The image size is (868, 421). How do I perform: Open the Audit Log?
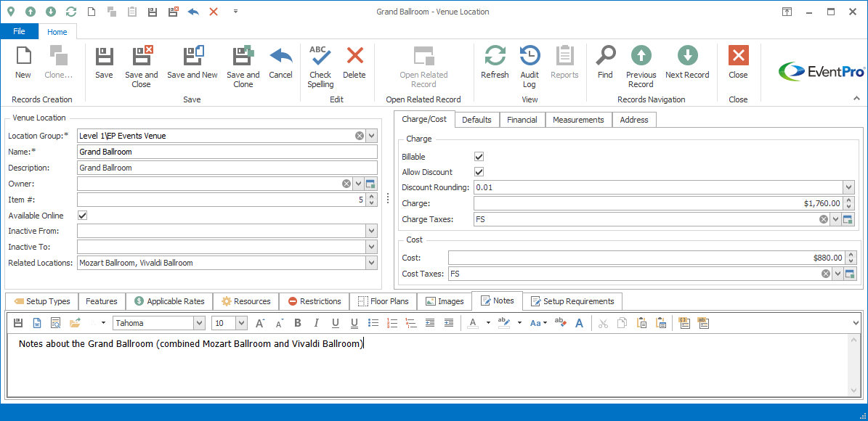tap(530, 67)
